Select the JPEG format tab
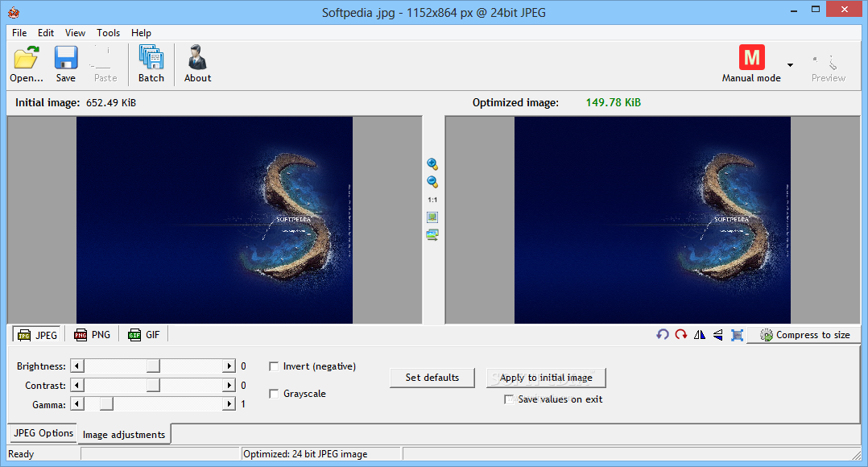 pos(37,335)
